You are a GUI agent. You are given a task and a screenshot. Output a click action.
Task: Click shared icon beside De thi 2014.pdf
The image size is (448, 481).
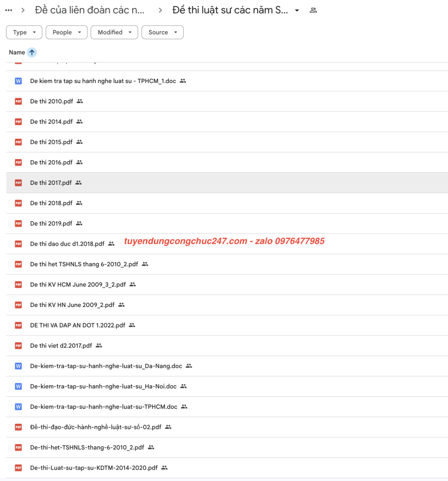click(x=79, y=121)
